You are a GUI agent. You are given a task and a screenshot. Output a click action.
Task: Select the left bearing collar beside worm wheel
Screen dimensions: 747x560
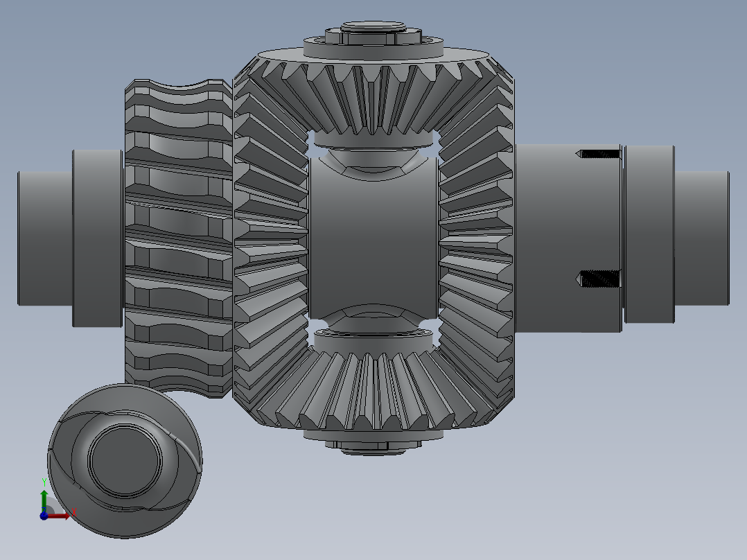[98, 238]
